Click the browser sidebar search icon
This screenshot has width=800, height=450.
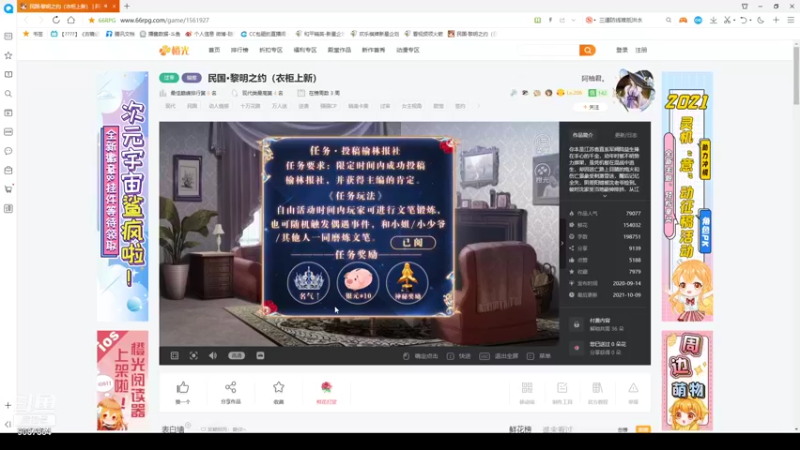(x=8, y=94)
